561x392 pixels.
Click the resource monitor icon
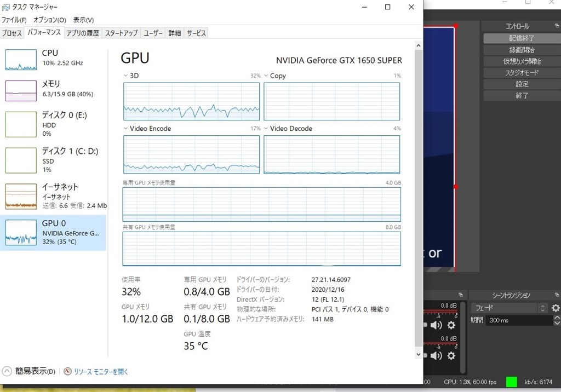pos(67,371)
